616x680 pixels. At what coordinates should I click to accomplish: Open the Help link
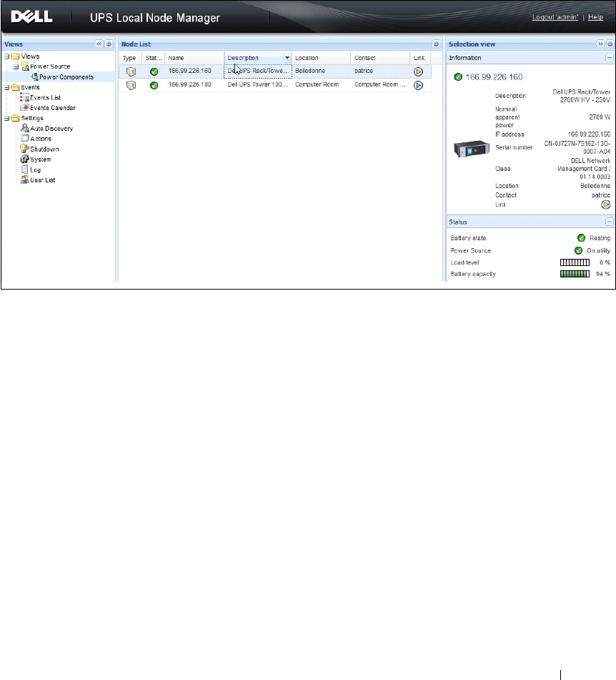[595, 17]
